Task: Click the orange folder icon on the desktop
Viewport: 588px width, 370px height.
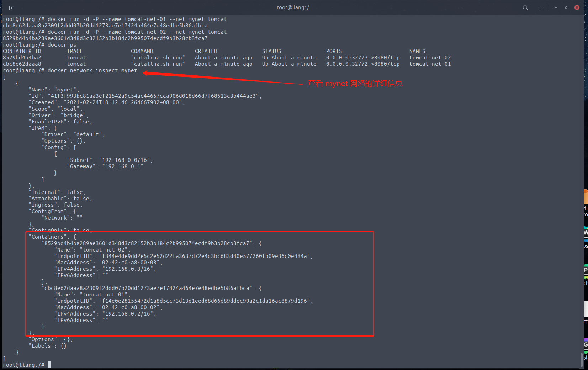Action: (586, 196)
